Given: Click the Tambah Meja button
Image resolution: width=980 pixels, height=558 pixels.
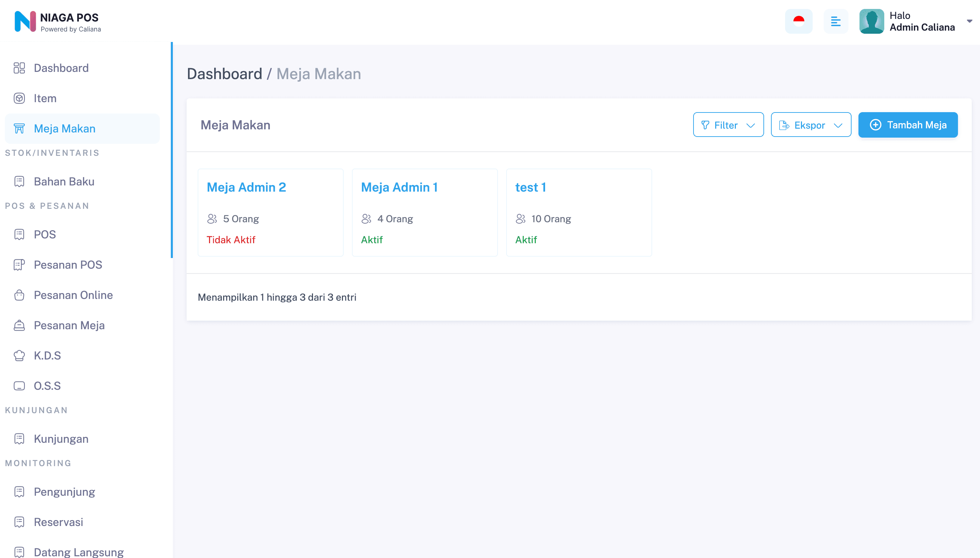Looking at the screenshot, I should (907, 125).
